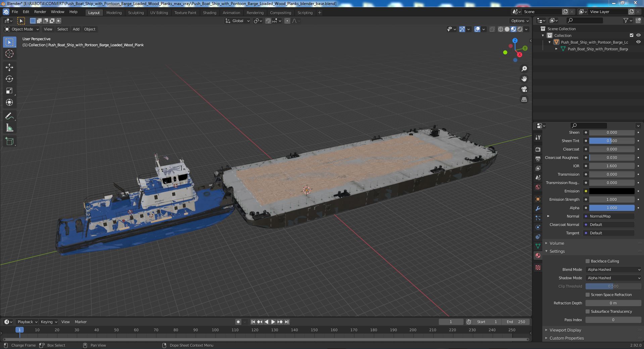The height and width of the screenshot is (349, 644).
Task: Toggle the camera view icon
Action: pos(524,89)
